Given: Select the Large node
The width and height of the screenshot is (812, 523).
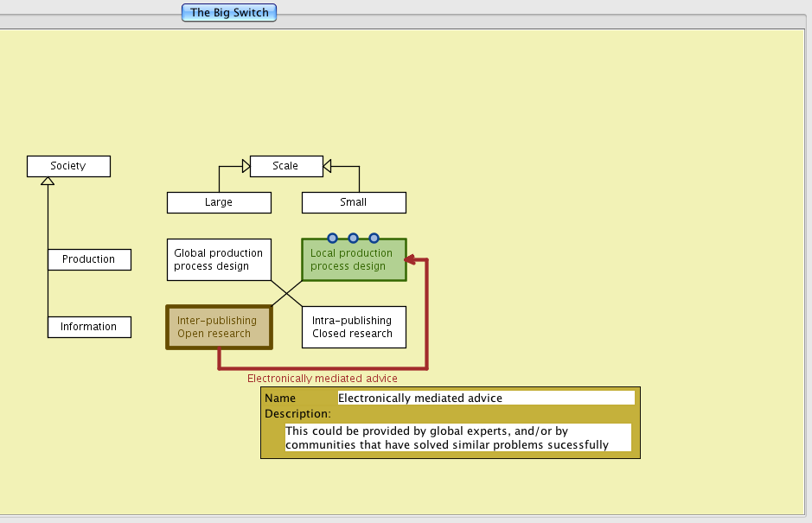Looking at the screenshot, I should (x=219, y=202).
